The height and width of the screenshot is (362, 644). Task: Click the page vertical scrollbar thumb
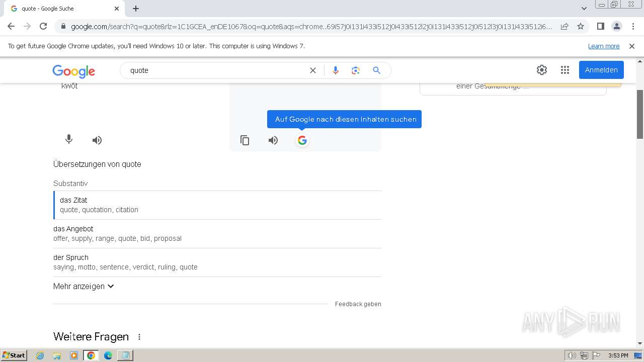(x=640, y=114)
